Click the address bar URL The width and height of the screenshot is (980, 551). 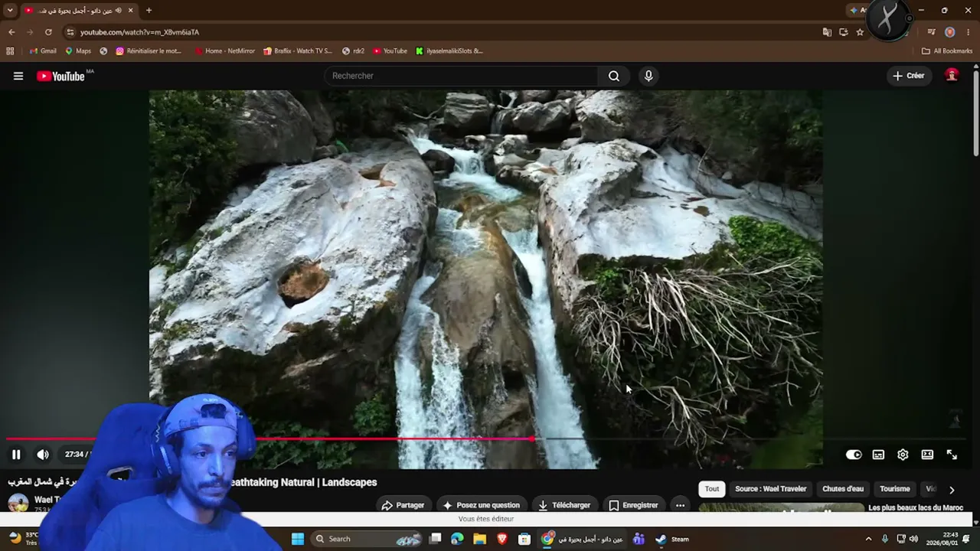139,32
